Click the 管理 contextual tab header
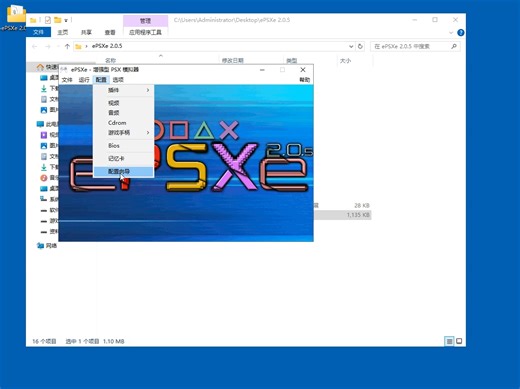Screen dimensions: 520x389 [x=145, y=21]
